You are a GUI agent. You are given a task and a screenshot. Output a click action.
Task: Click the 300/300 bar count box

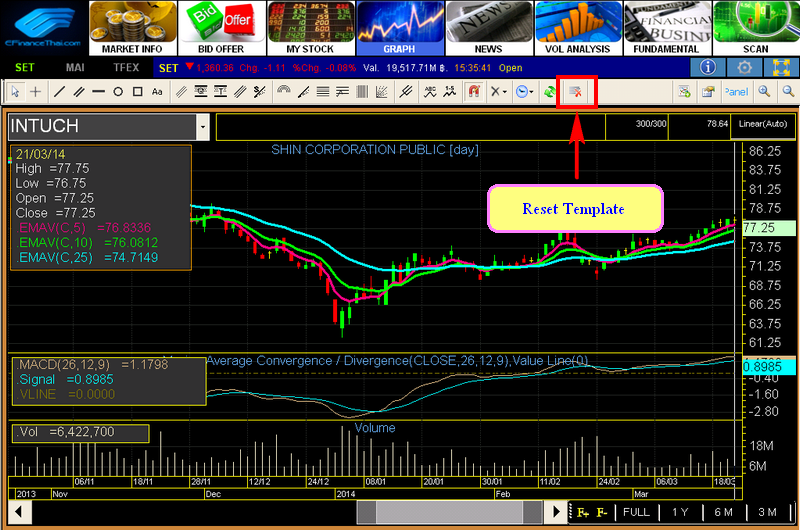pyautogui.click(x=636, y=126)
